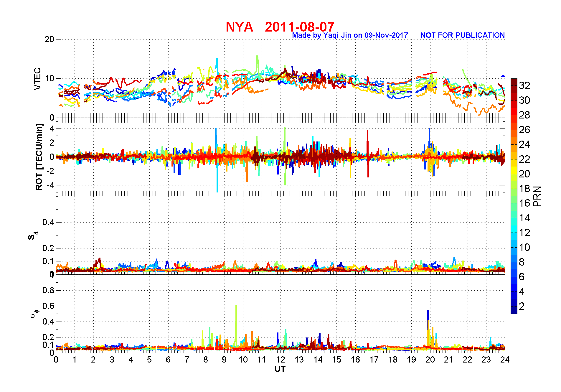Click the VTEC axis tick label "20"

[x=49, y=39]
